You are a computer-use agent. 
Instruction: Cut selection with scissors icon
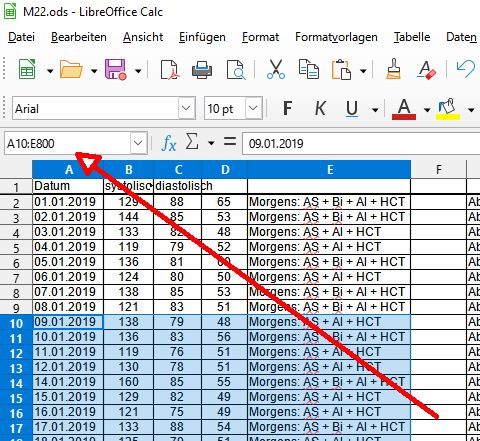click(x=276, y=69)
